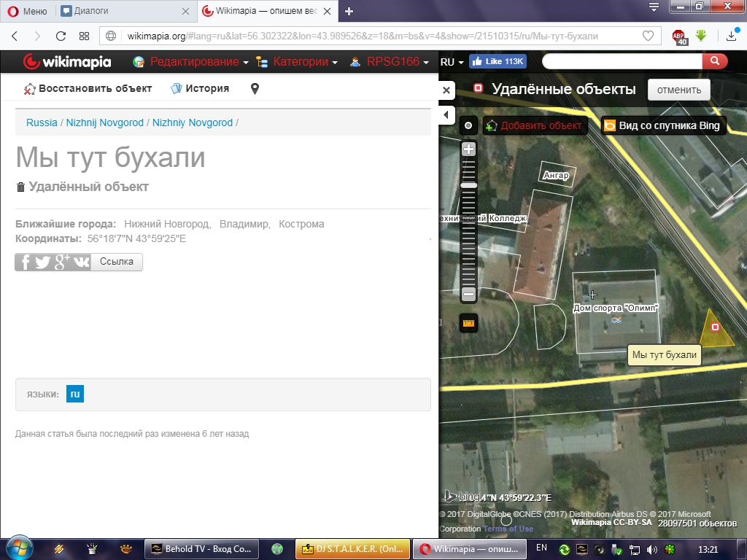Viewport: 747px width, 560px height.
Task: Click the zoom slider handle
Action: 469,185
